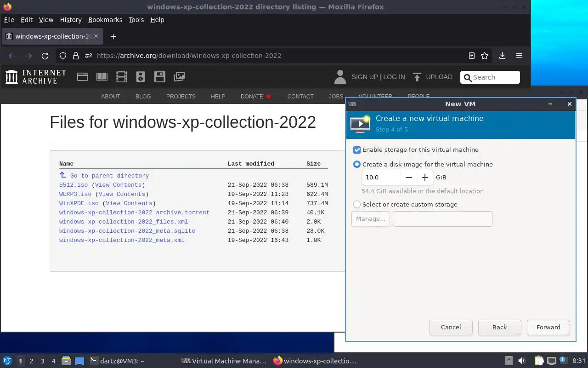Open the Texts book icon

click(x=102, y=77)
